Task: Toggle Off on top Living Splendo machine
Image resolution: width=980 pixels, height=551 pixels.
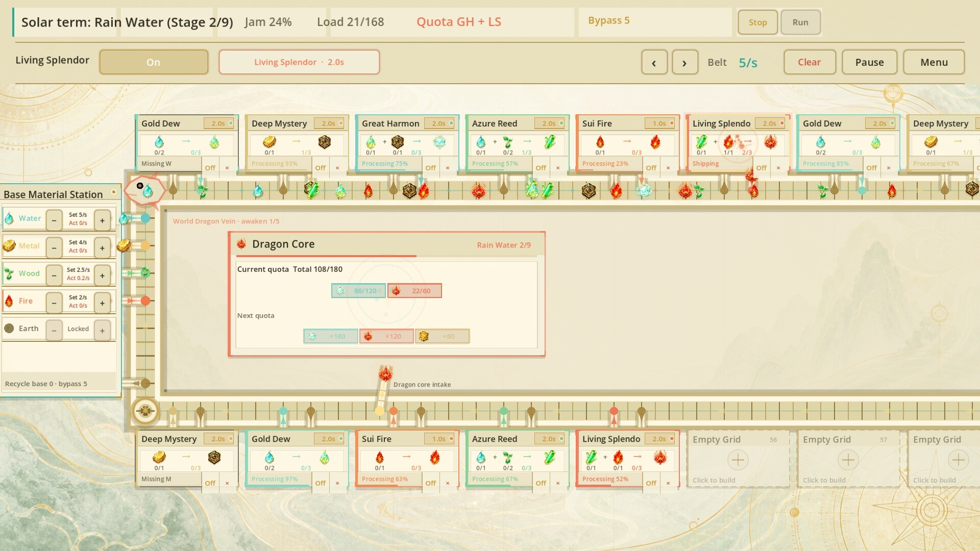Action: pos(762,167)
